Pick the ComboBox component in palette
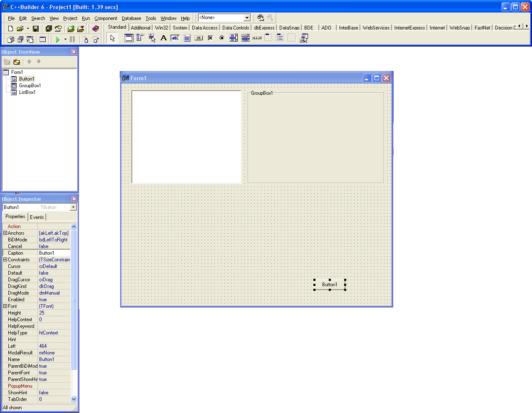 click(x=245, y=38)
